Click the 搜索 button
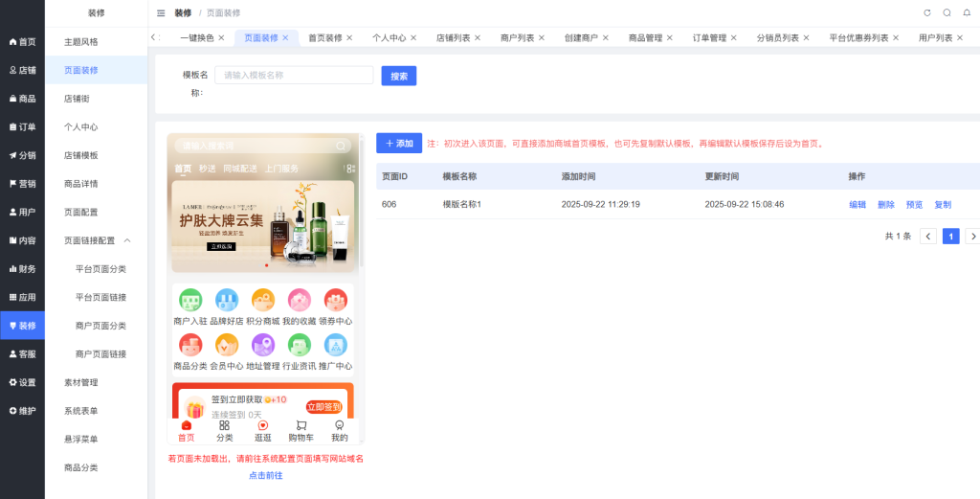 point(399,76)
